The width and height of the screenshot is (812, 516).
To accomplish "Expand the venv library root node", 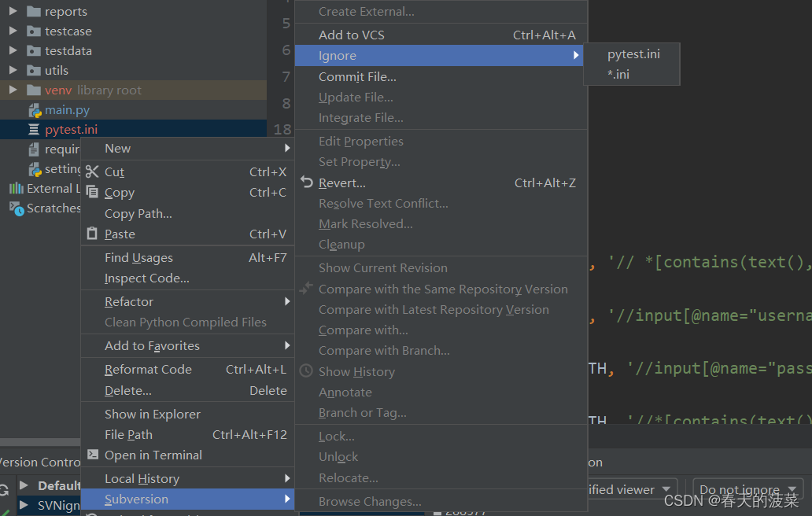I will click(x=13, y=90).
